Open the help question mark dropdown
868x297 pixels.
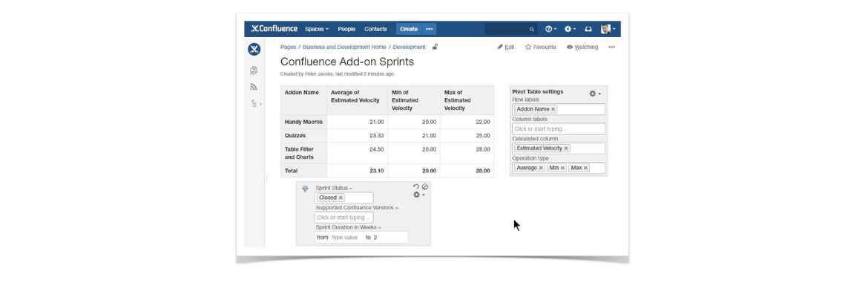[x=550, y=29]
